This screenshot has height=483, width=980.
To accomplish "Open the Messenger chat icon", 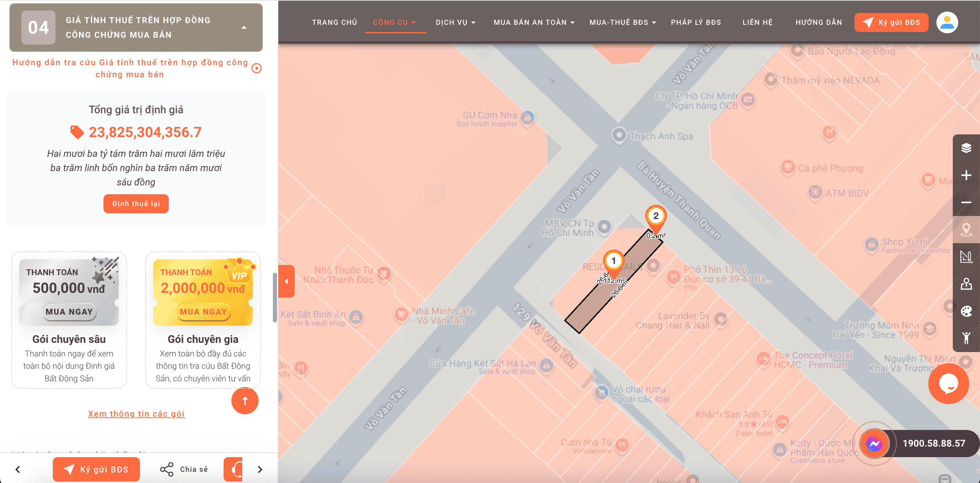I will coord(874,444).
